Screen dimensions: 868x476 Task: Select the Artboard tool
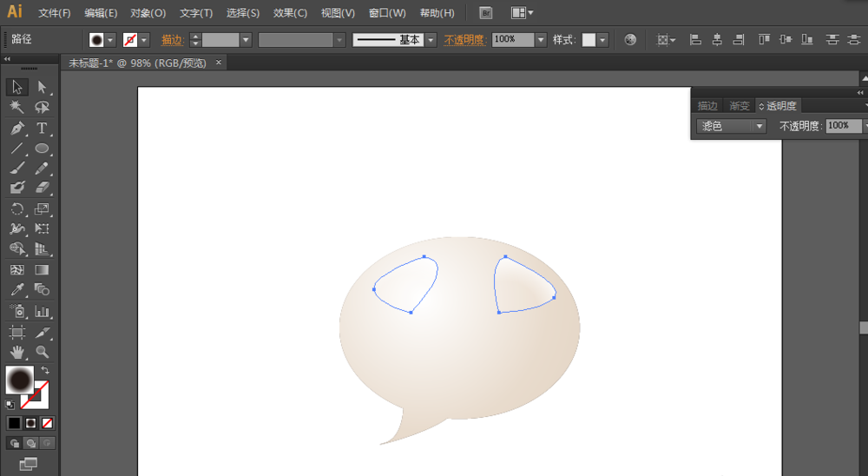[17, 332]
